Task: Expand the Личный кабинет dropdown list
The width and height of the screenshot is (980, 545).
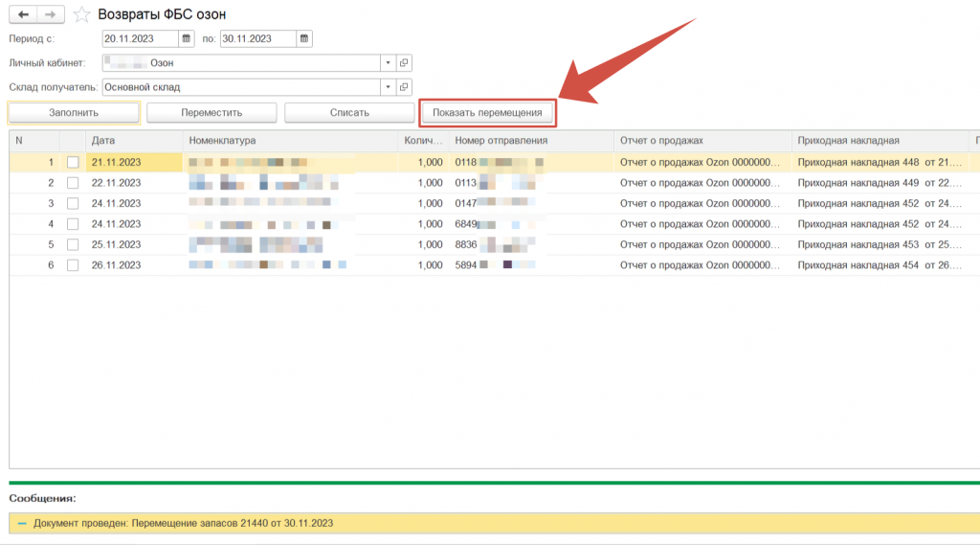Action: (388, 63)
